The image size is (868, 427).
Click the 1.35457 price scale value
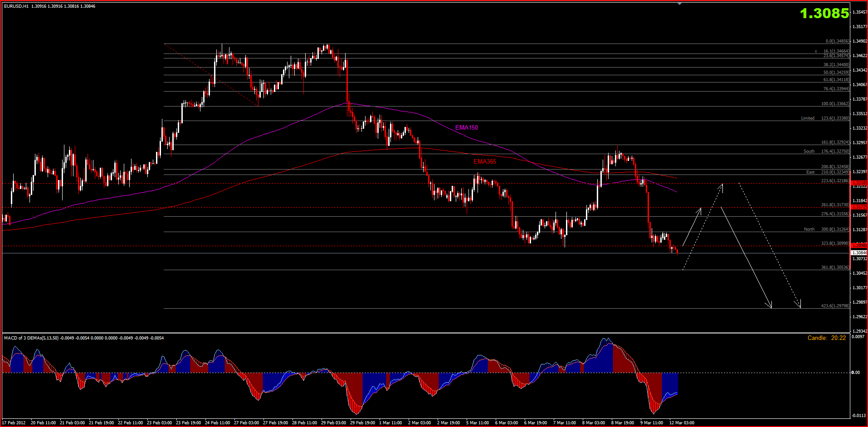pos(860,12)
